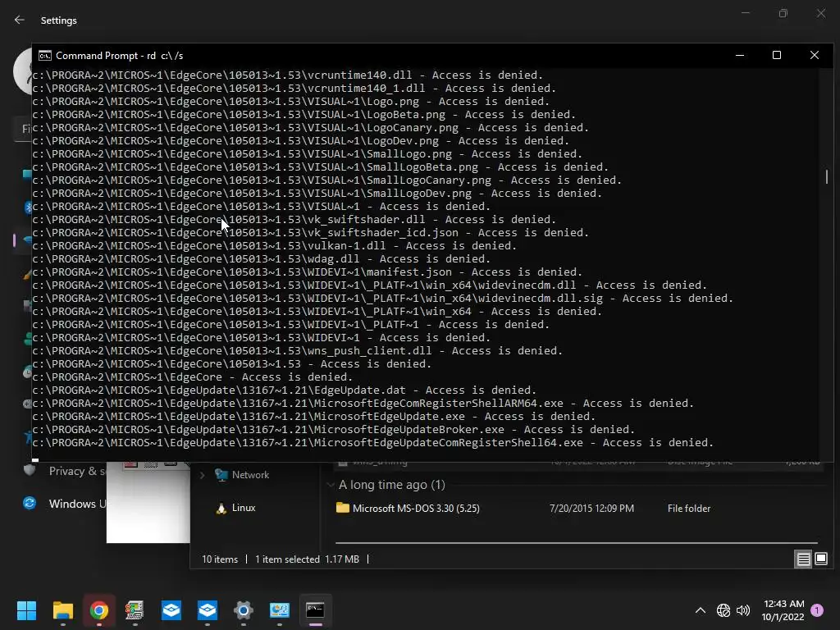840x630 pixels.
Task: Close the Command Prompt window
Action: point(815,55)
